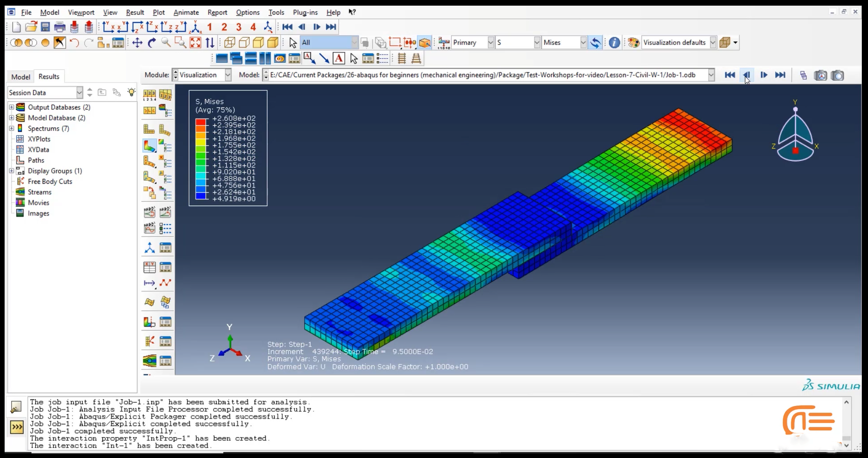Jump to last frame
The height and width of the screenshot is (458, 868).
point(780,76)
